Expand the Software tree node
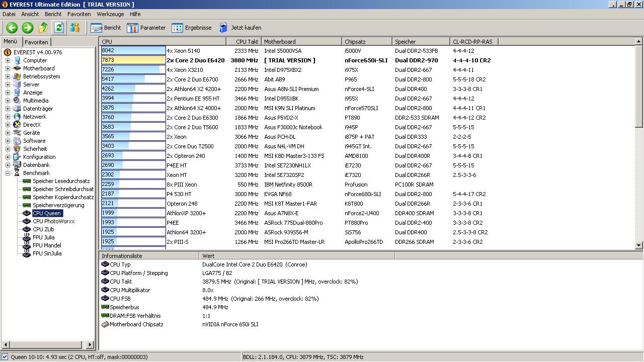Viewport: 644px width, 362px height. (8, 141)
